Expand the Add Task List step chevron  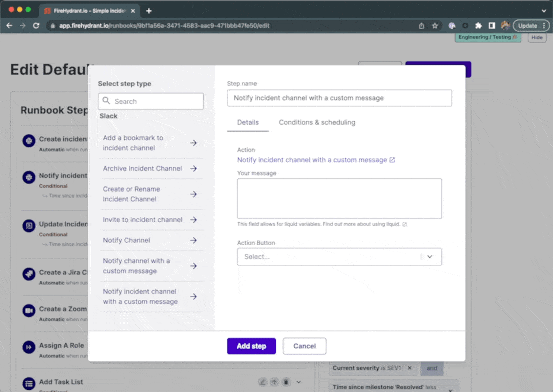298,382
